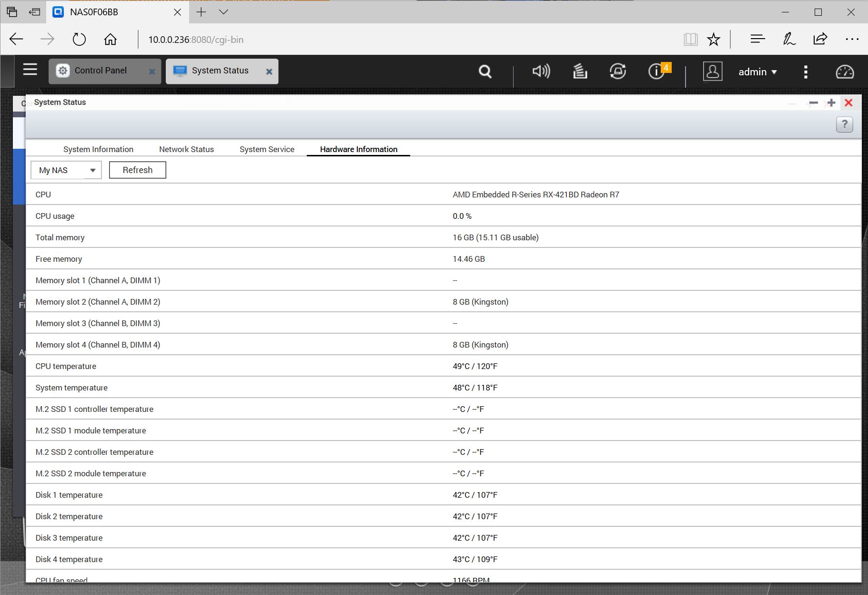Open the volume control speaker icon

(541, 72)
